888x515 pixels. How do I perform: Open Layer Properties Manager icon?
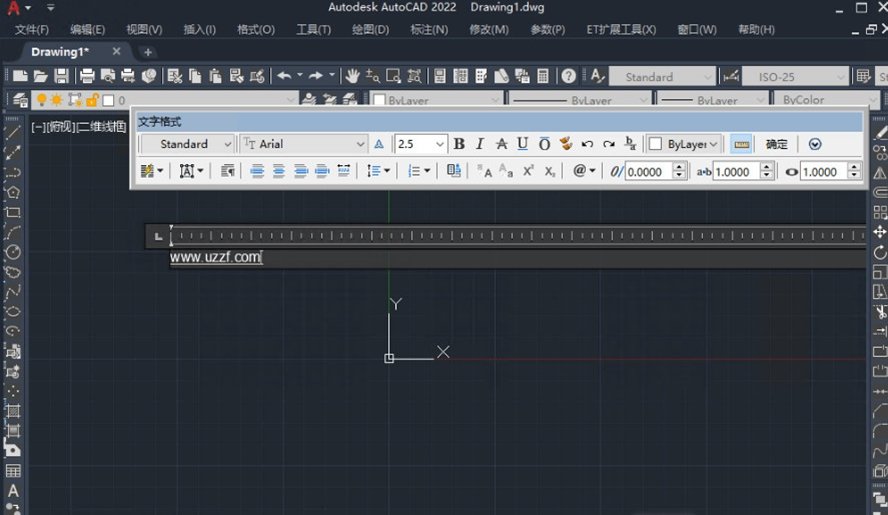tap(20, 100)
